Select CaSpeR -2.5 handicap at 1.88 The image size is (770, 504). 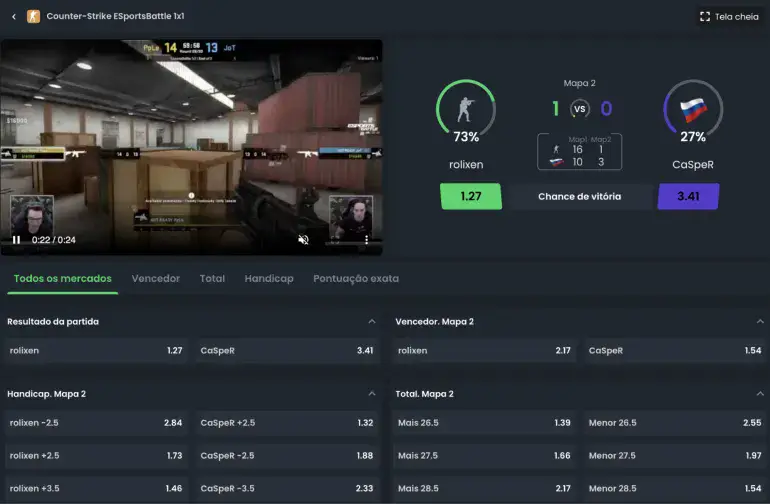287,456
